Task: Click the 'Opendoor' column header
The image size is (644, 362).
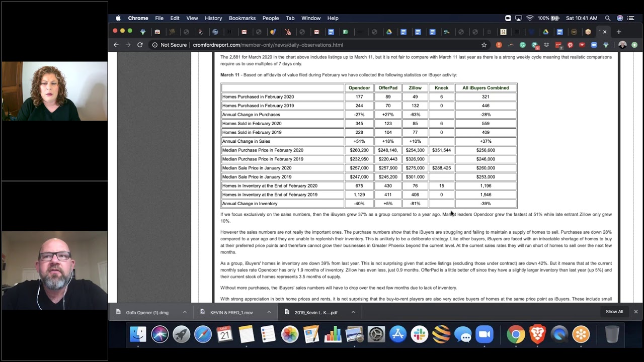Action: click(359, 88)
